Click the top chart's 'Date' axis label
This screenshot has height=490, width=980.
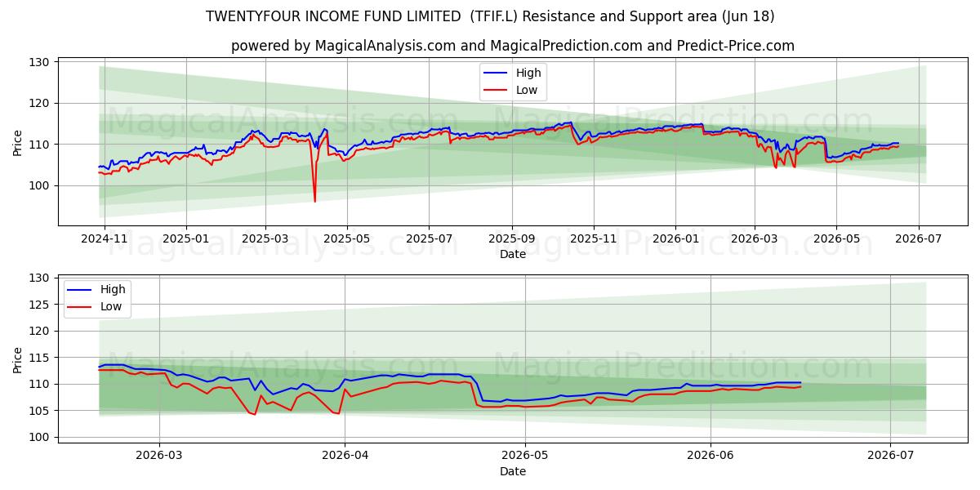(513, 254)
